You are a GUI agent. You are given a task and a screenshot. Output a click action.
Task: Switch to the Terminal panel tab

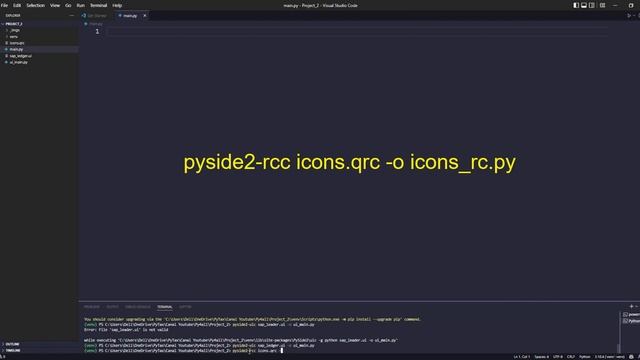coord(164,307)
